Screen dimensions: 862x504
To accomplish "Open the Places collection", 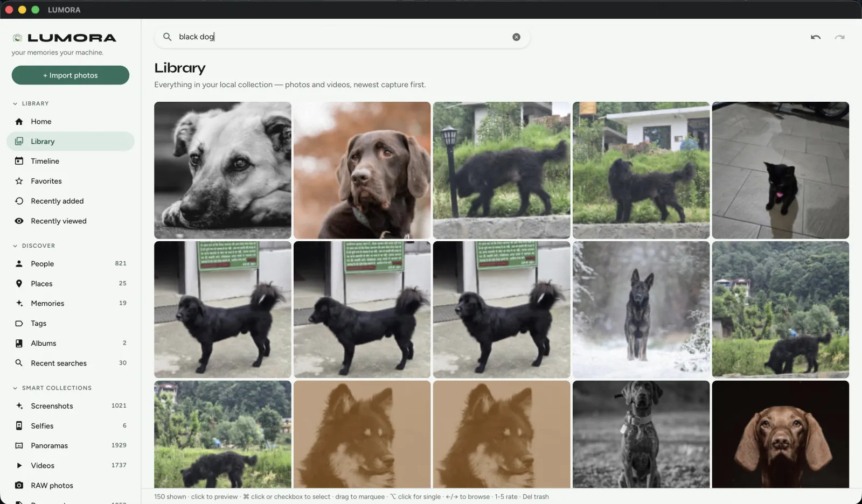I will [71, 284].
